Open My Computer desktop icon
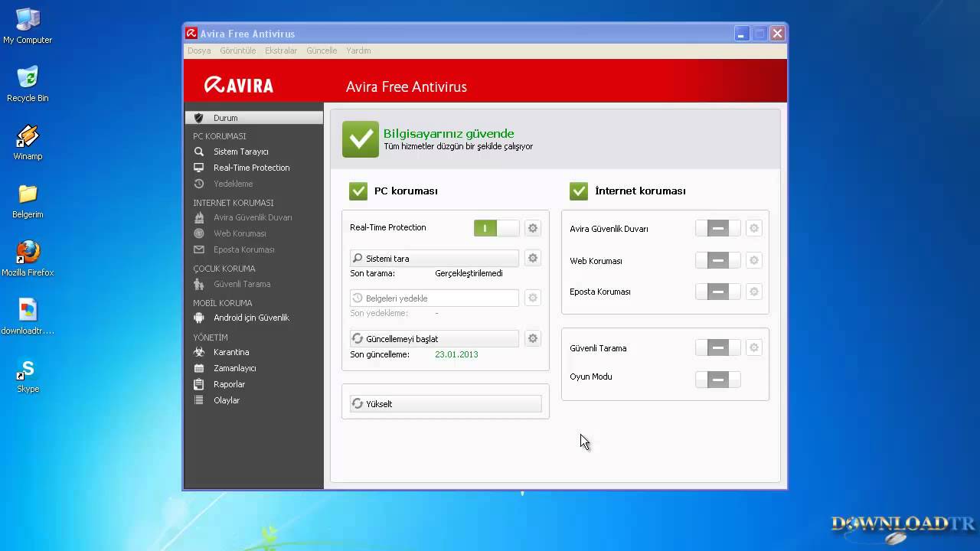The height and width of the screenshot is (551, 980). pyautogui.click(x=28, y=26)
